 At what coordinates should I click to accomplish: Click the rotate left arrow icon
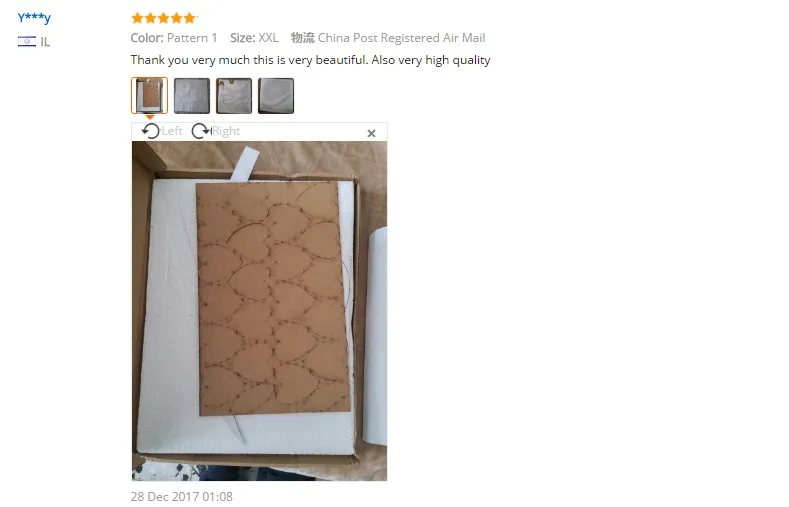tap(150, 131)
